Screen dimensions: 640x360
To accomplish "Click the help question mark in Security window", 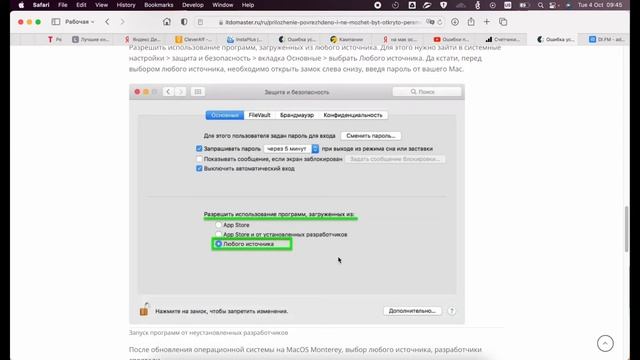I will click(451, 311).
